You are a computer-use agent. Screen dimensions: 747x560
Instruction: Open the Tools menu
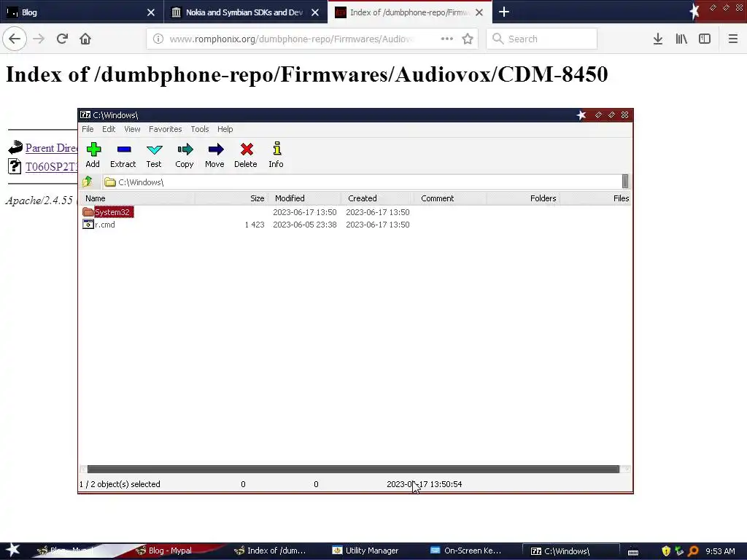coord(200,129)
